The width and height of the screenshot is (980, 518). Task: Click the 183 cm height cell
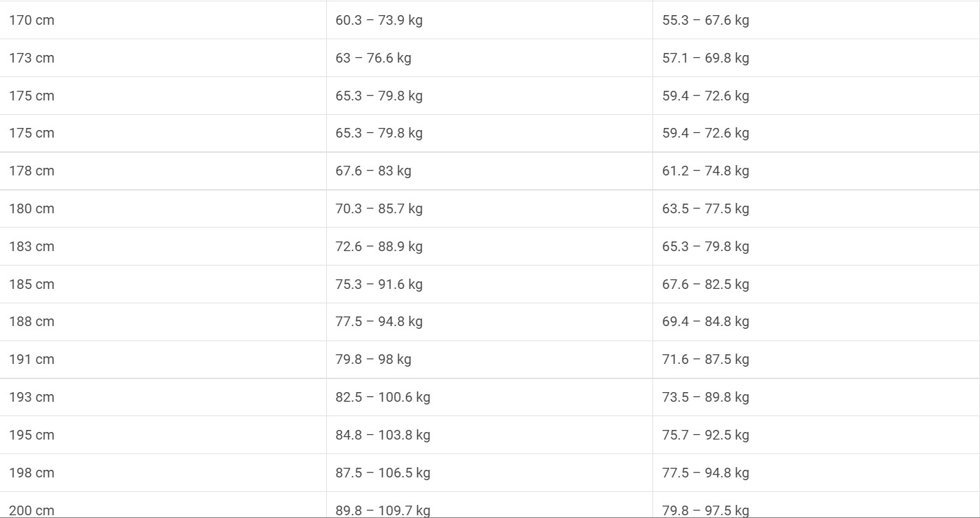32,246
